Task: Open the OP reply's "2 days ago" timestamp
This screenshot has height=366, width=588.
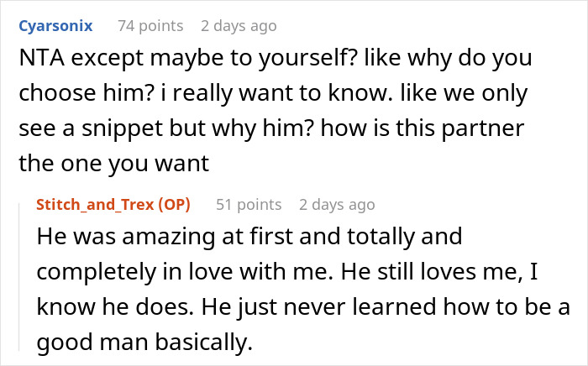Action: [337, 205]
